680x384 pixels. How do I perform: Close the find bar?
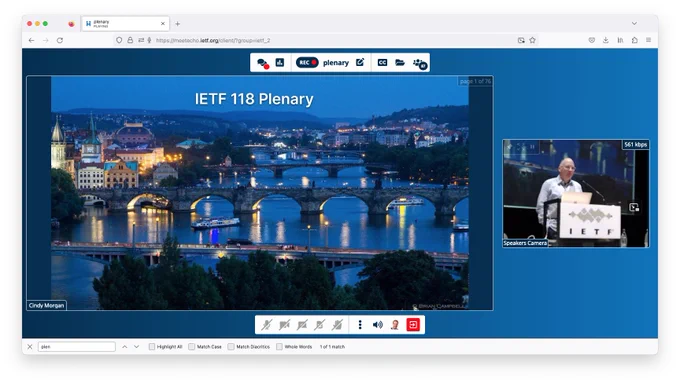coord(30,347)
